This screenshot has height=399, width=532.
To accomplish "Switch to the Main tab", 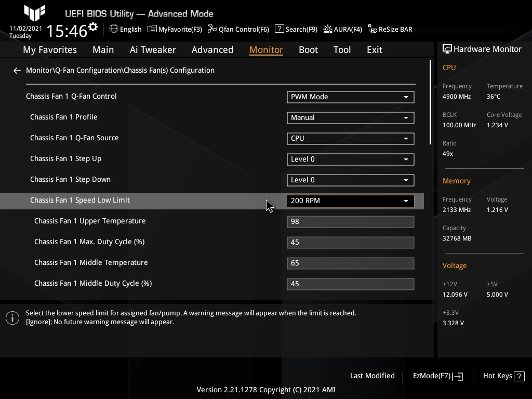I will [x=103, y=50].
